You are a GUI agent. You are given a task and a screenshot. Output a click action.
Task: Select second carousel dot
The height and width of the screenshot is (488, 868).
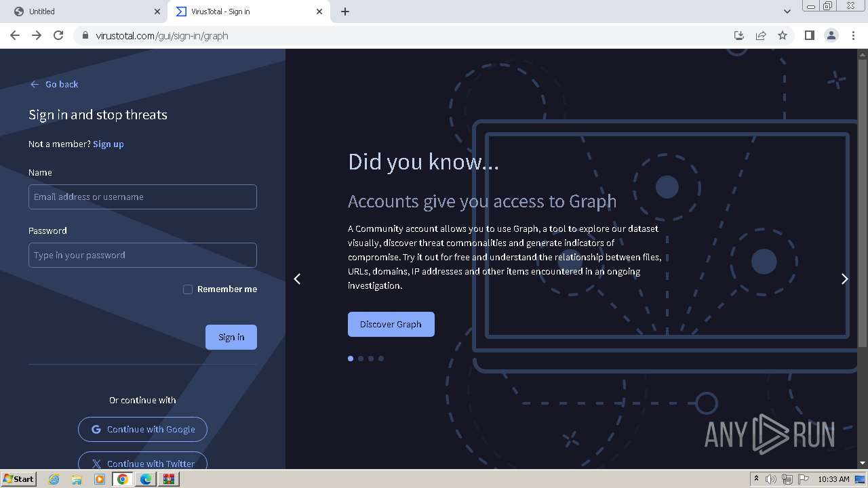pos(361,359)
